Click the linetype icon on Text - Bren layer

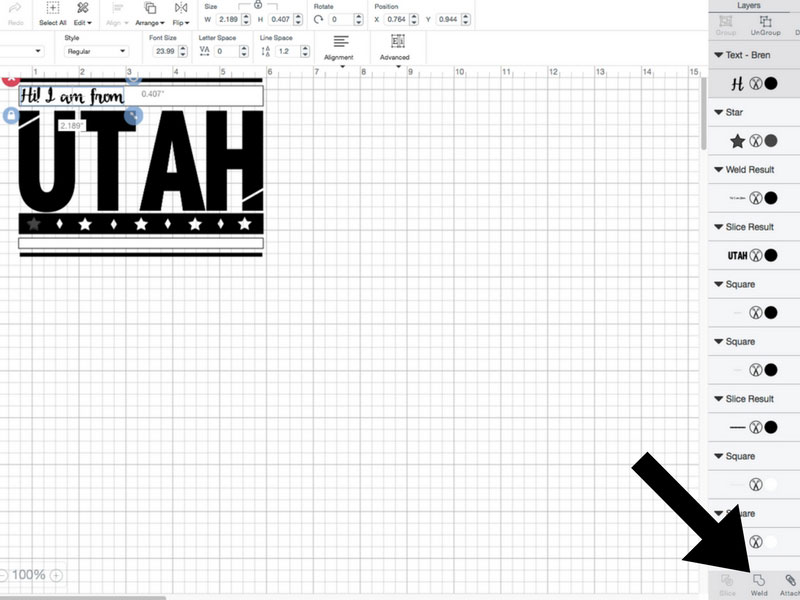pyautogui.click(x=756, y=84)
